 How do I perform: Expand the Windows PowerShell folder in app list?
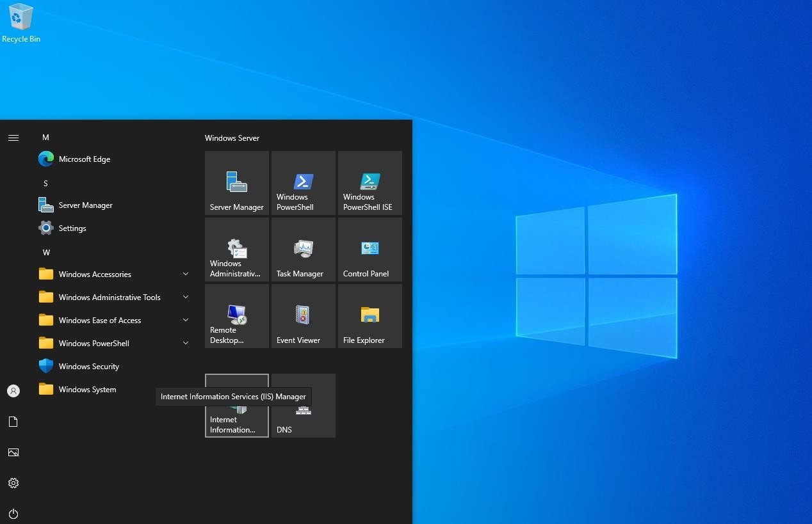114,344
